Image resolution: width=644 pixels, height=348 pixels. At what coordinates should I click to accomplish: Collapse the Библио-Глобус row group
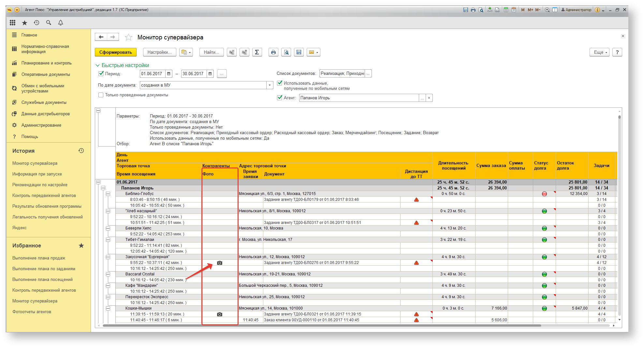[108, 194]
